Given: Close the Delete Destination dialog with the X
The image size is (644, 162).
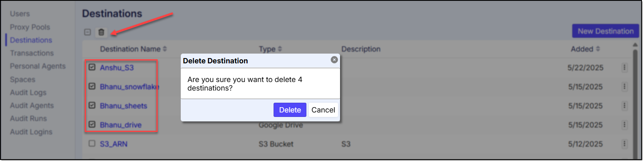Looking at the screenshot, I should point(334,60).
